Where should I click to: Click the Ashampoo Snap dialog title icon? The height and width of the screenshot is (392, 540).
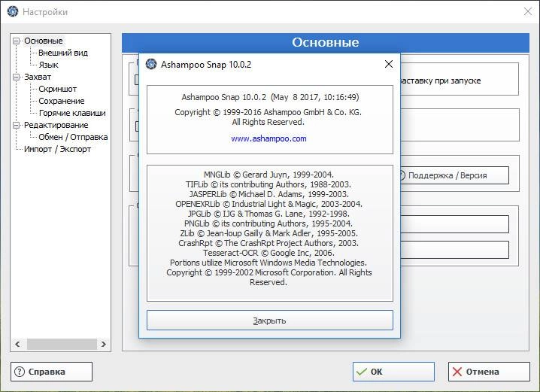151,64
